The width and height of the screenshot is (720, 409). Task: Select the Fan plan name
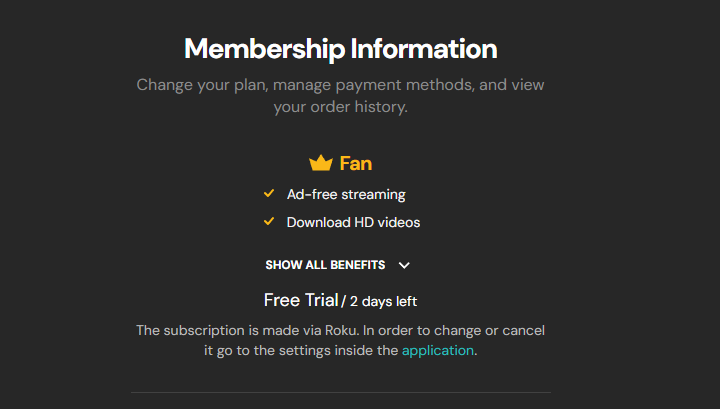point(356,163)
